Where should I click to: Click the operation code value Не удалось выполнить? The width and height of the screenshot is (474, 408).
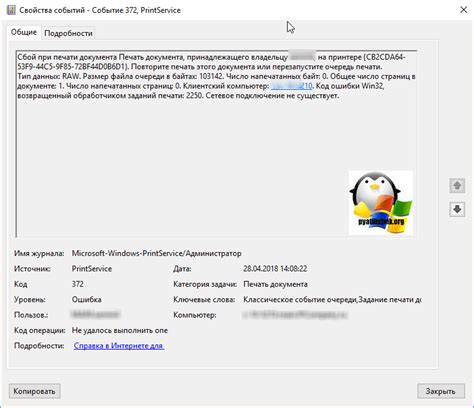pos(120,330)
